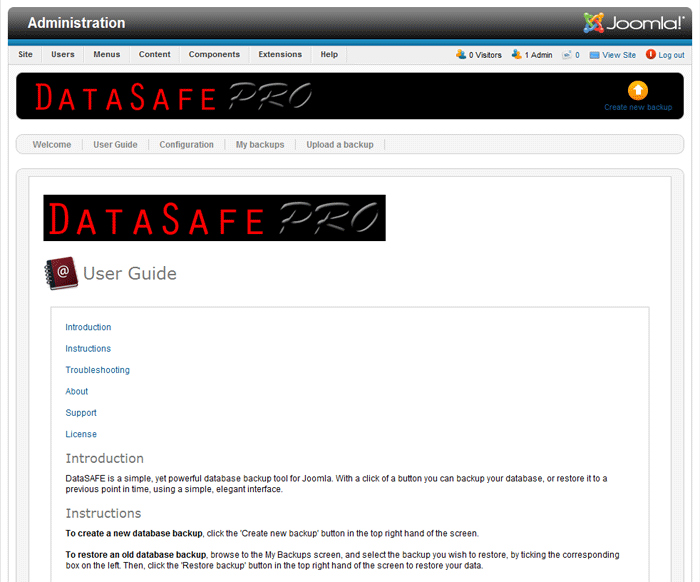Open the Upload a backup tab
The width and height of the screenshot is (700, 582).
(340, 145)
